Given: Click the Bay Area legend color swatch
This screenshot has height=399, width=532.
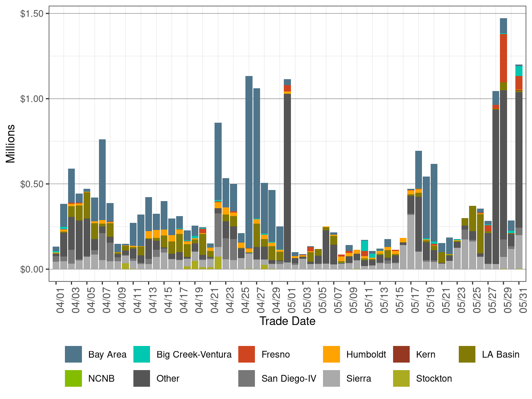Looking at the screenshot, I should tap(73, 354).
